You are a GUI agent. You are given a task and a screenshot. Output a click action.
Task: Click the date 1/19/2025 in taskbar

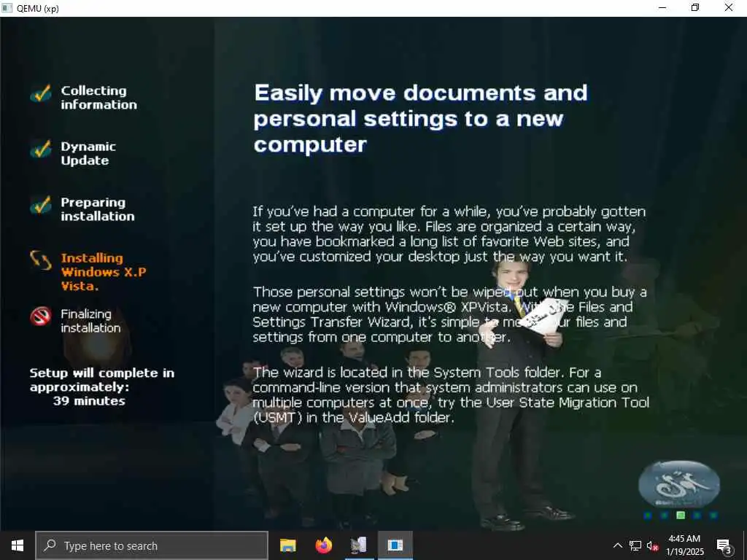click(684, 552)
